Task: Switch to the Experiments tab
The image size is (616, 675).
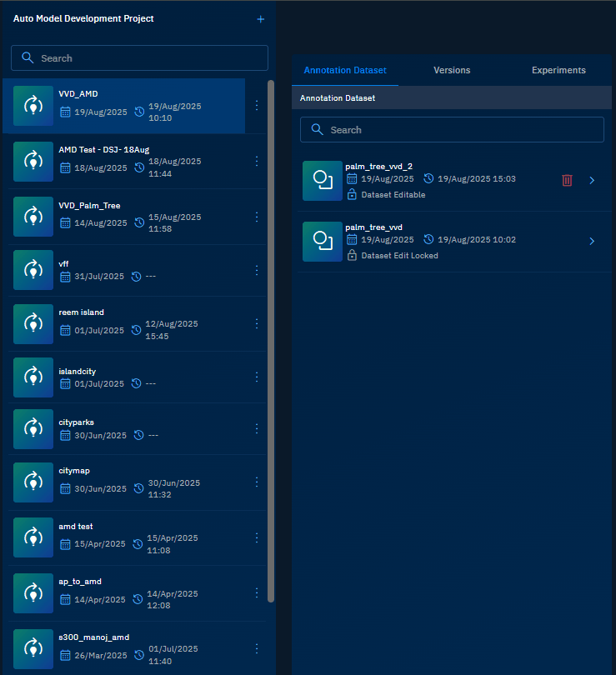Action: (x=558, y=71)
